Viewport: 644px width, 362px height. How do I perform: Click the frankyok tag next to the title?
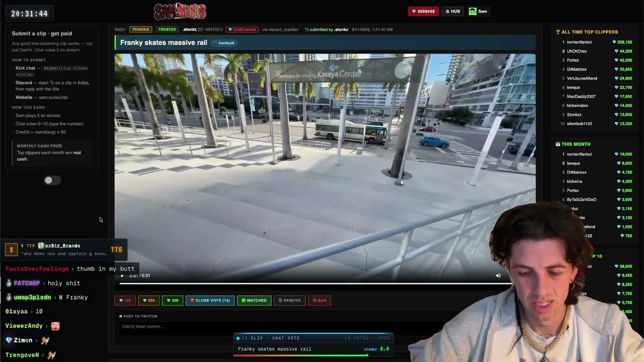224,43
